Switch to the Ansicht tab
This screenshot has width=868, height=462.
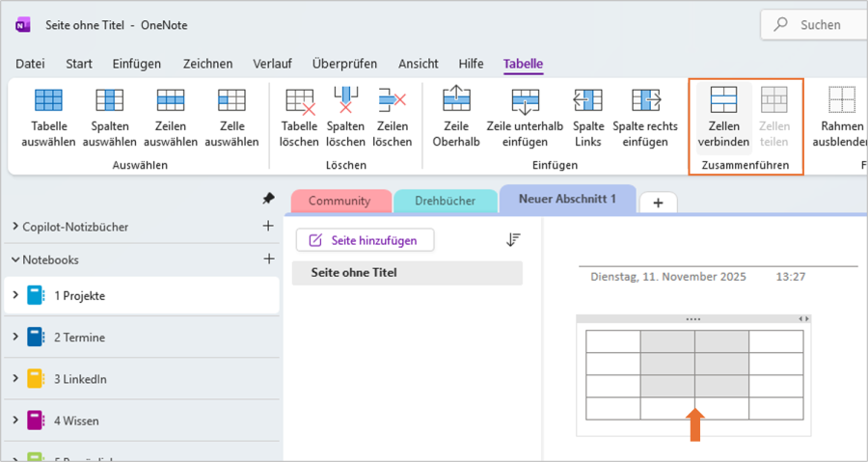[418, 64]
